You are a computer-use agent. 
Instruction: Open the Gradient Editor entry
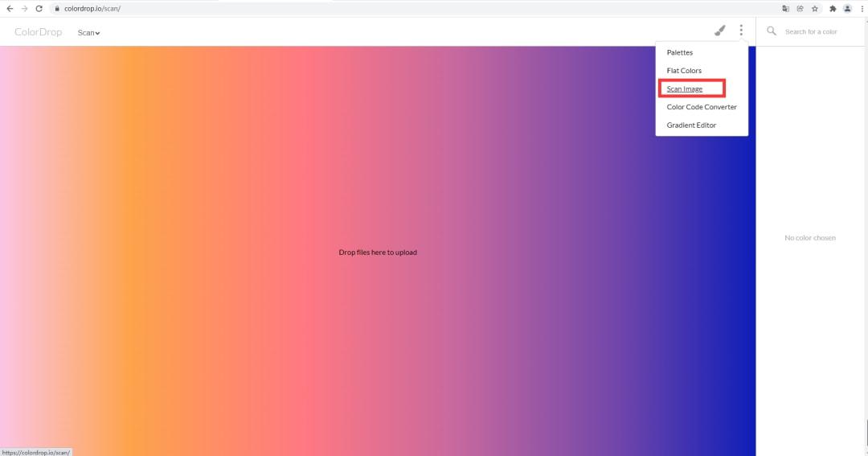tap(691, 125)
